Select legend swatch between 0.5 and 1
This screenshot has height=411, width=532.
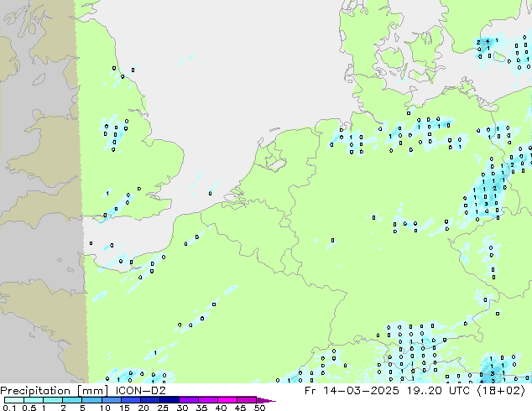(x=34, y=400)
